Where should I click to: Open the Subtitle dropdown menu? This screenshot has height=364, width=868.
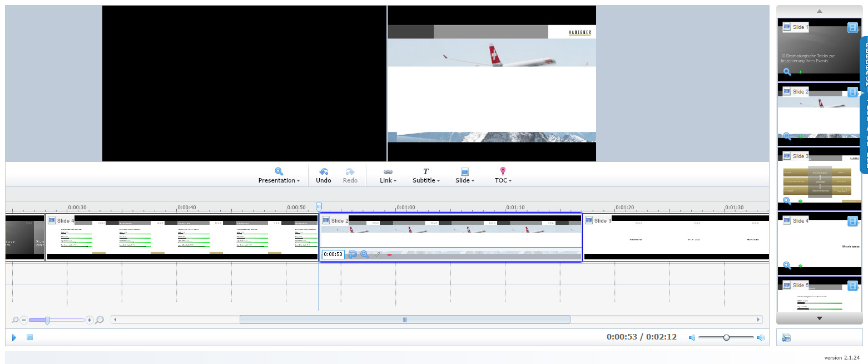(x=426, y=175)
